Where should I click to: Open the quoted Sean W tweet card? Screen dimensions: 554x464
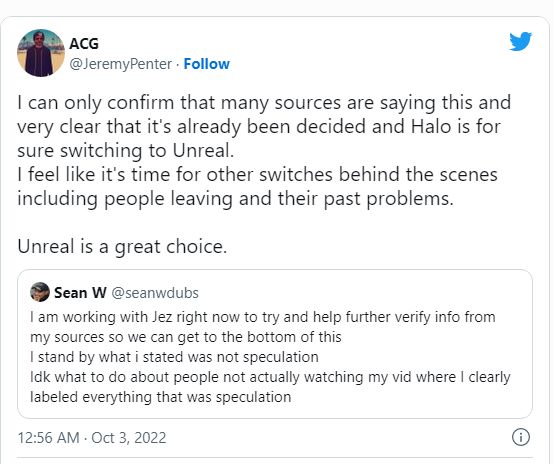(x=275, y=344)
